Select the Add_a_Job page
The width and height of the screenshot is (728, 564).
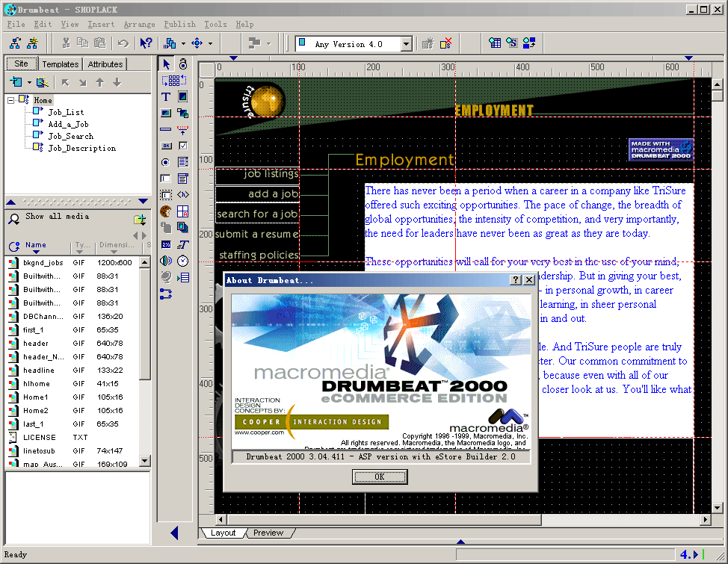click(68, 125)
